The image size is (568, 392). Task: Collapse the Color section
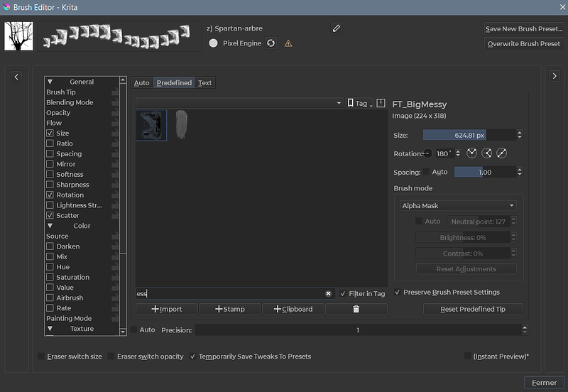coord(50,226)
